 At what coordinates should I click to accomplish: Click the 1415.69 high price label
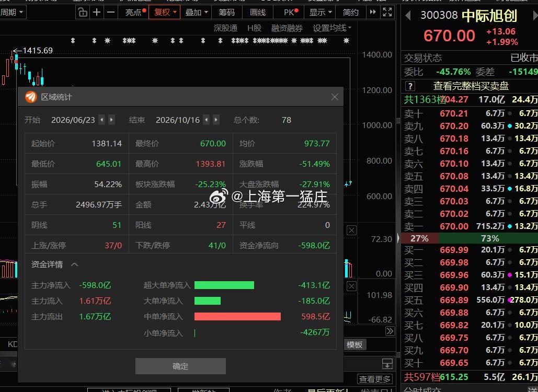[x=38, y=51]
